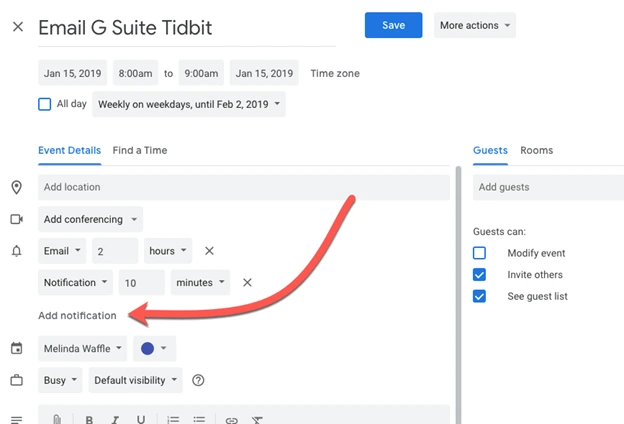Edit the event title Email G Suite Tidbit
This screenshot has height=424, width=624.
187,28
